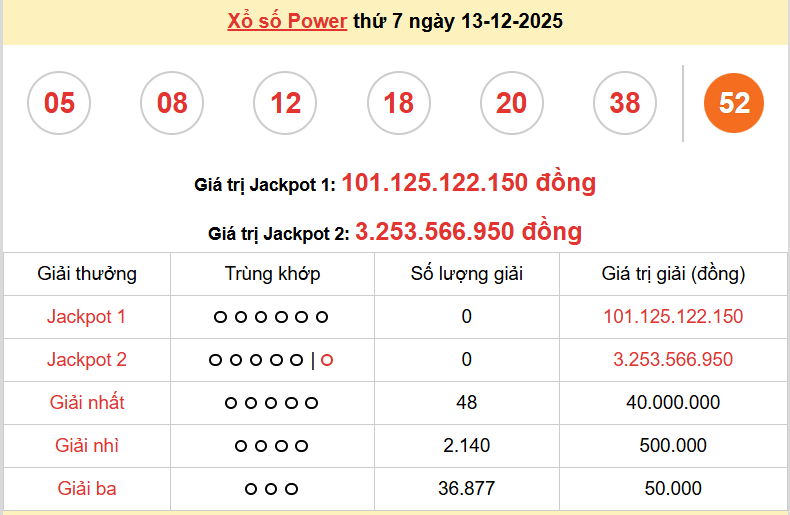Click the number 20 lottery ball
Screen dimensions: 790x515
(x=511, y=103)
